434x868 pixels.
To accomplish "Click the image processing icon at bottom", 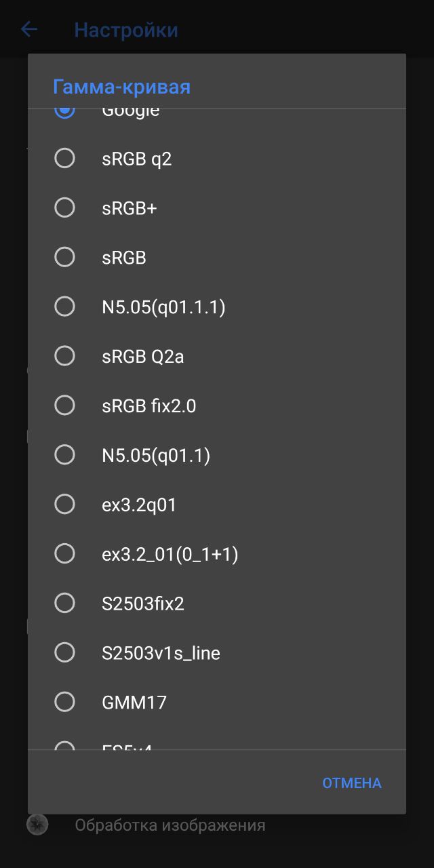I will [x=37, y=825].
